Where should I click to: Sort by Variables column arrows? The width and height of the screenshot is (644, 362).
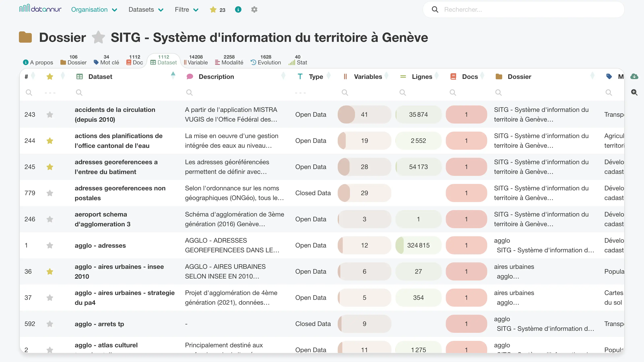[386, 76]
